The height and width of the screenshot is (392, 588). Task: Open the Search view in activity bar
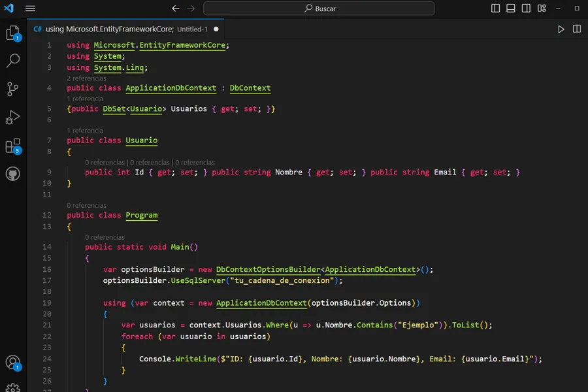(13, 61)
